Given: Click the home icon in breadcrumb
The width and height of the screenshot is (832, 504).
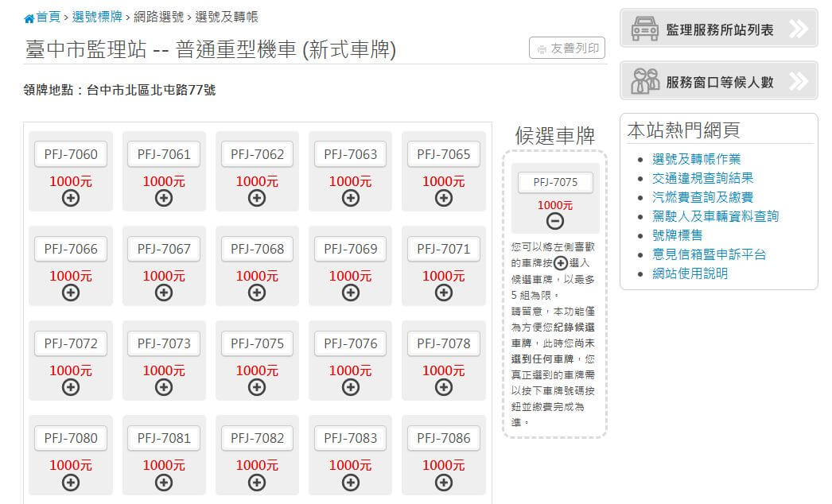Looking at the screenshot, I should pyautogui.click(x=29, y=17).
